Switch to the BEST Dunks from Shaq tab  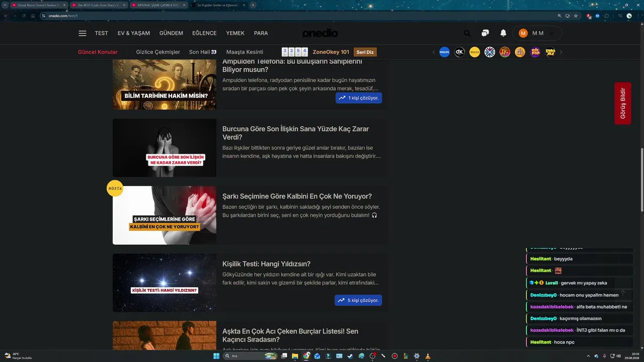(99, 5)
